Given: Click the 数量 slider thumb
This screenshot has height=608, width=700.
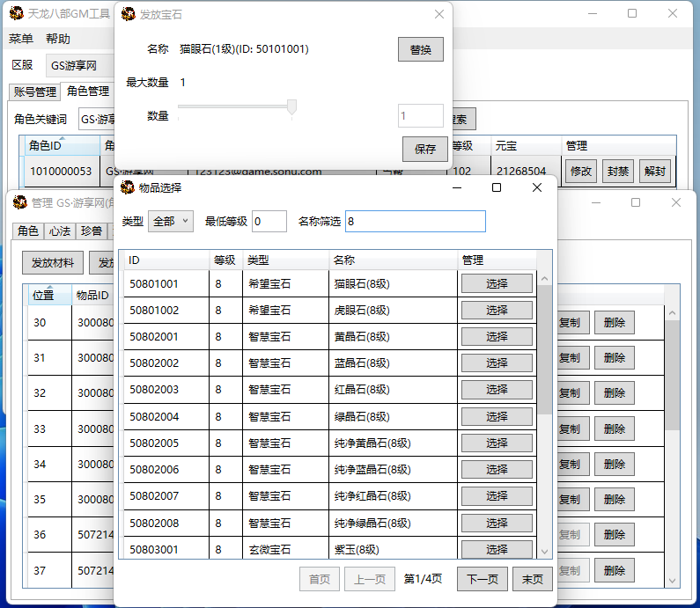Looking at the screenshot, I should coord(291,107).
